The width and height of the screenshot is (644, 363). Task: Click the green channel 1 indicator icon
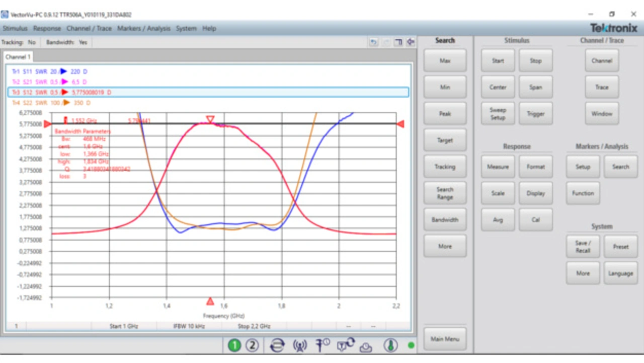pos(234,345)
